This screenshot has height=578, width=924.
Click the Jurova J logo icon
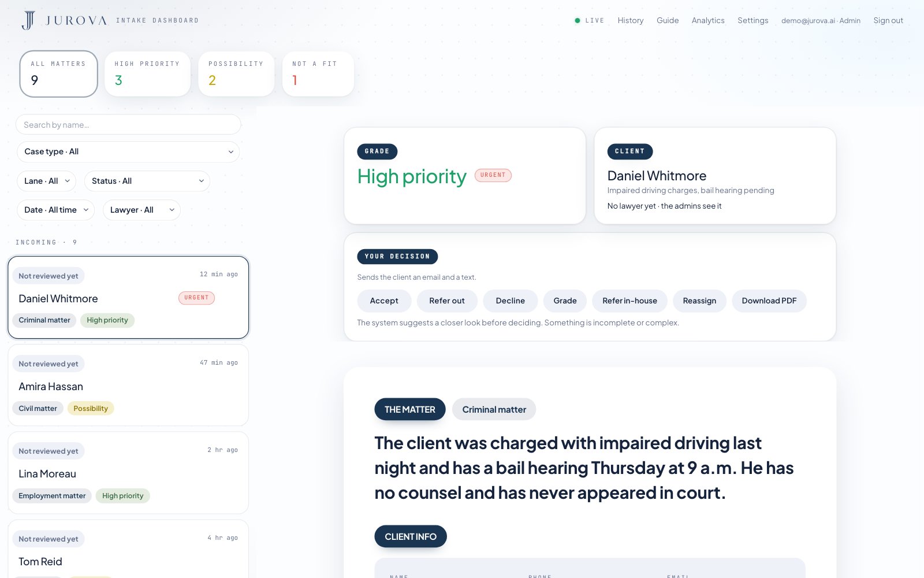28,20
